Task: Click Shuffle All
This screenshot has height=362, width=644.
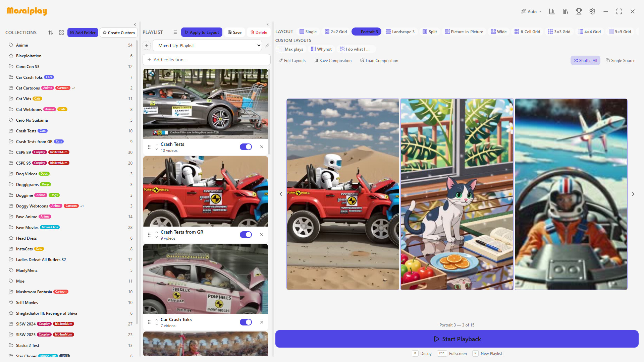Action: point(585,60)
